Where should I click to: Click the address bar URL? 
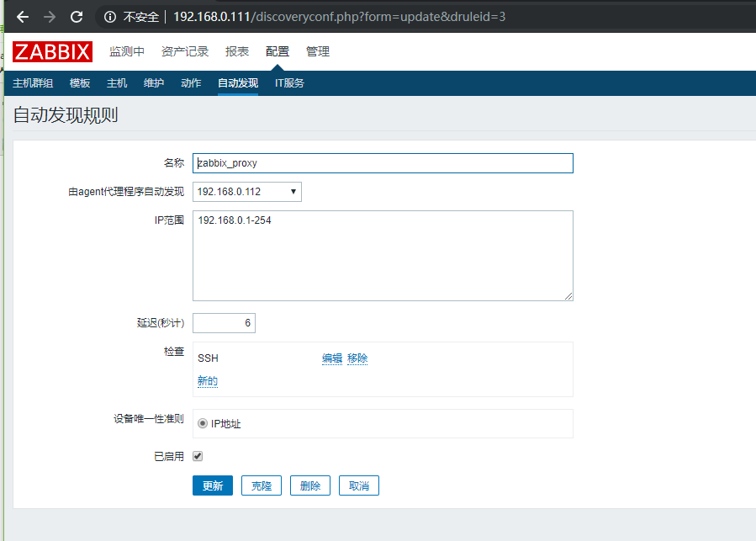[340, 17]
